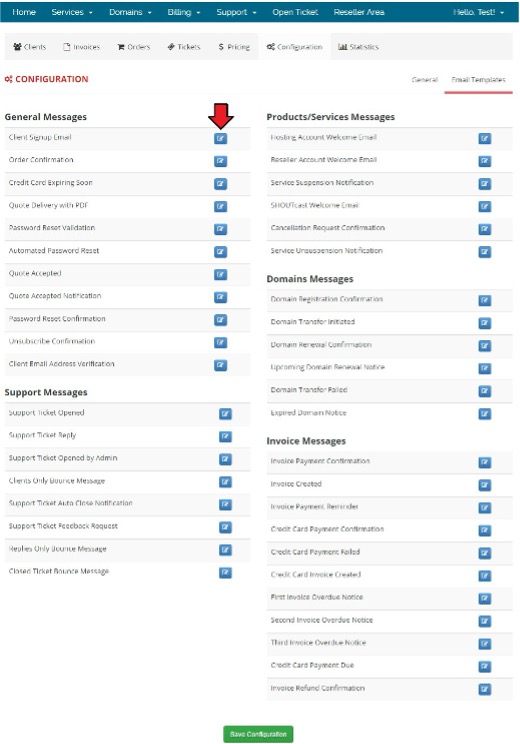Viewport: 520px width, 744px height.
Task: Click the Save Configuration button
Action: [258, 734]
